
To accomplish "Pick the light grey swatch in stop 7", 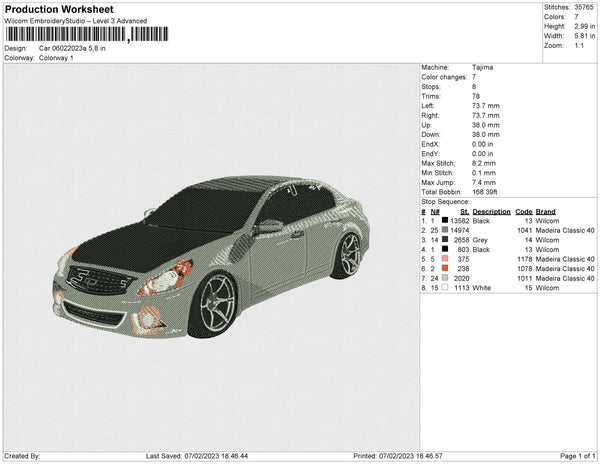I will pyautogui.click(x=443, y=278).
